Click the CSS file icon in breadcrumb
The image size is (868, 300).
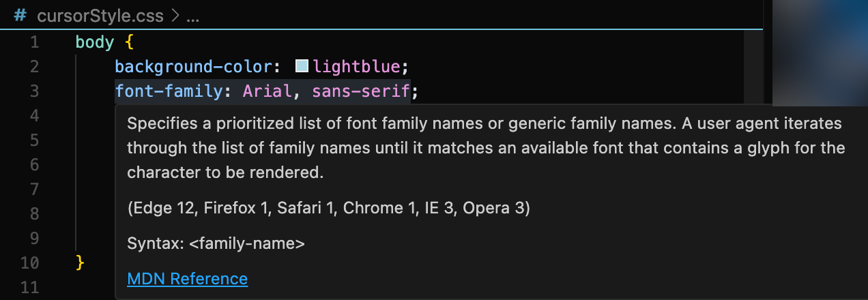(19, 16)
